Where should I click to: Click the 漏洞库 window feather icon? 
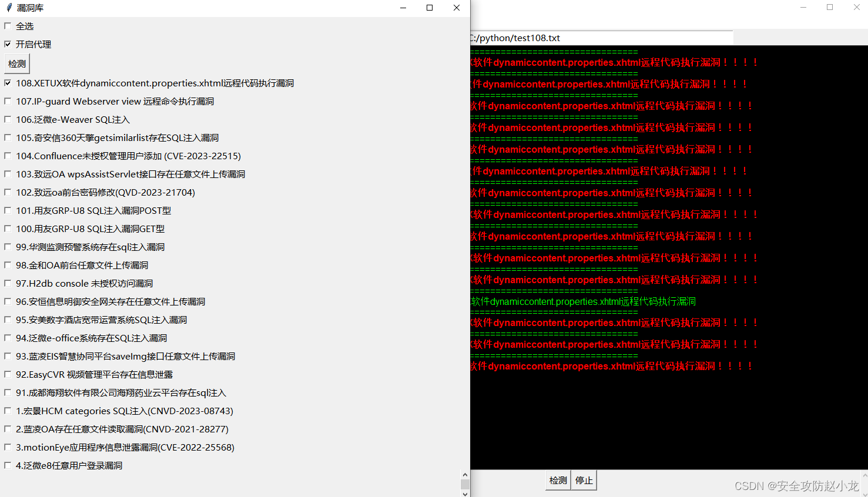9,8
